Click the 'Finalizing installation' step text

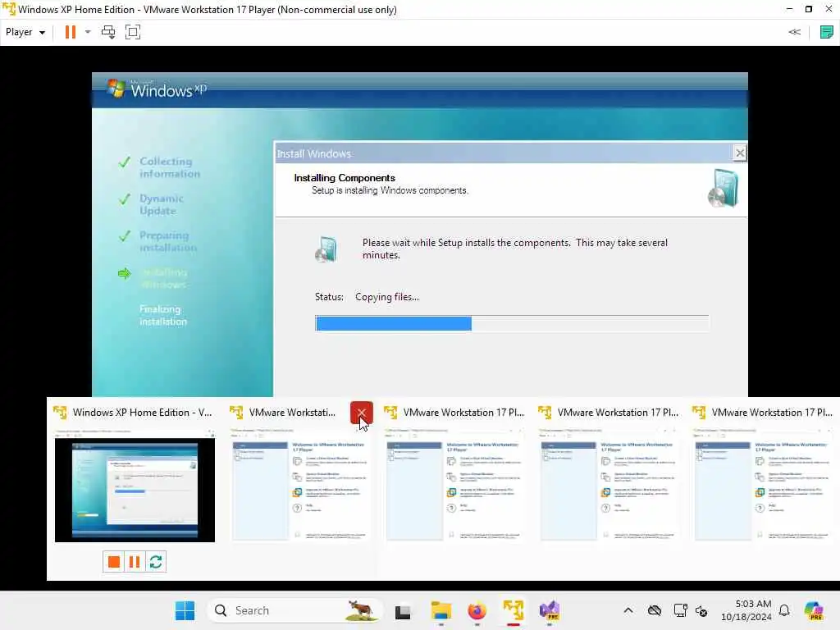[163, 315]
